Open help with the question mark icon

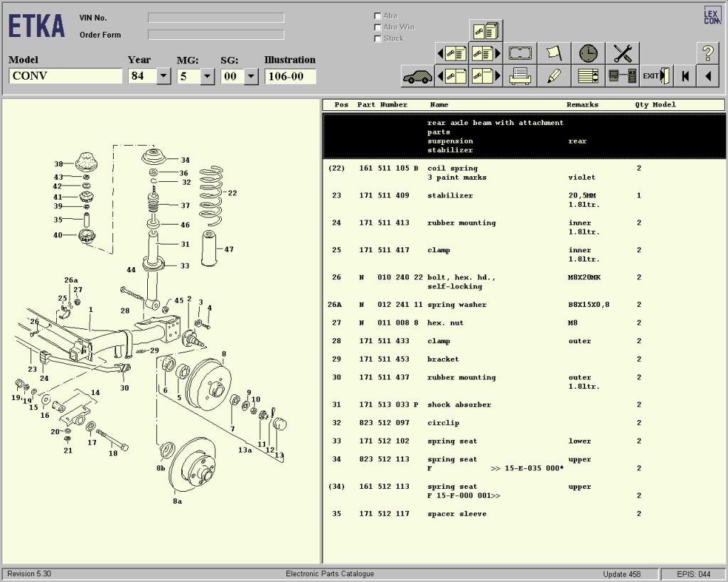pos(707,53)
